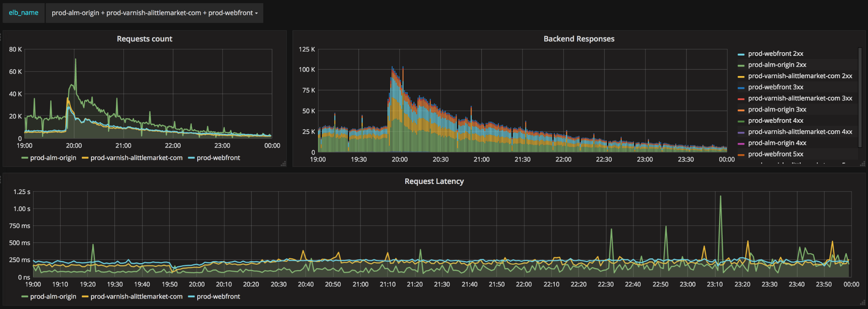Image resolution: width=868 pixels, height=309 pixels.
Task: Toggle prod-webfront series in Request Latency legend
Action: [x=218, y=296]
